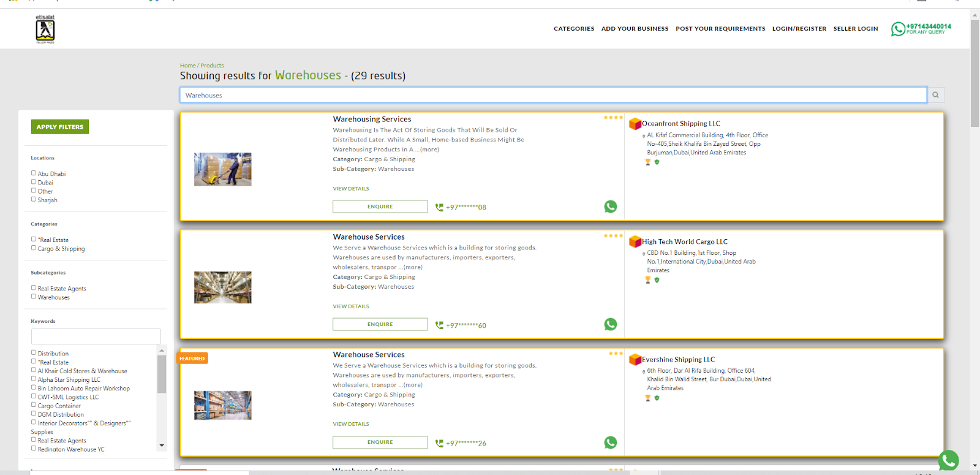
Task: Open ADD YOUR BUSINESS menu item
Action: click(x=635, y=29)
